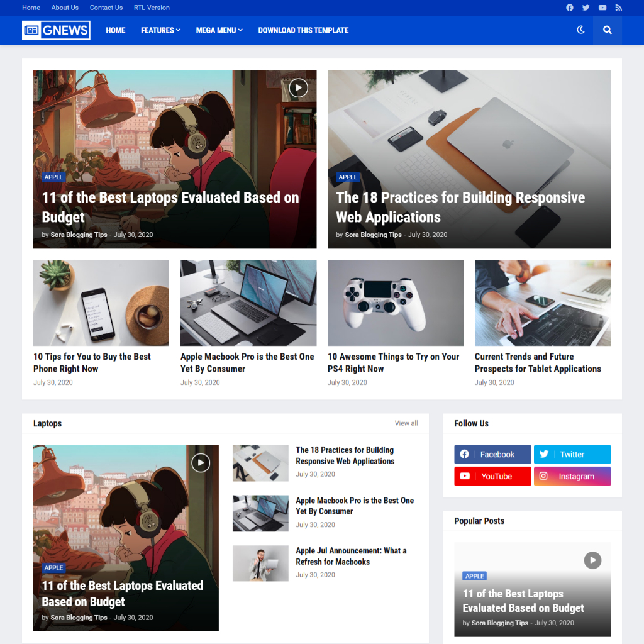644x644 pixels.
Task: Play the video in Popular Posts card
Action: click(x=592, y=560)
